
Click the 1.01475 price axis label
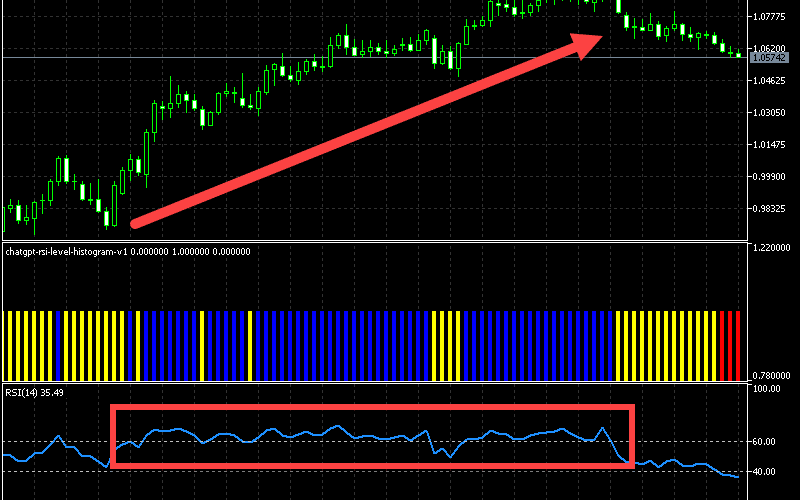(769, 145)
